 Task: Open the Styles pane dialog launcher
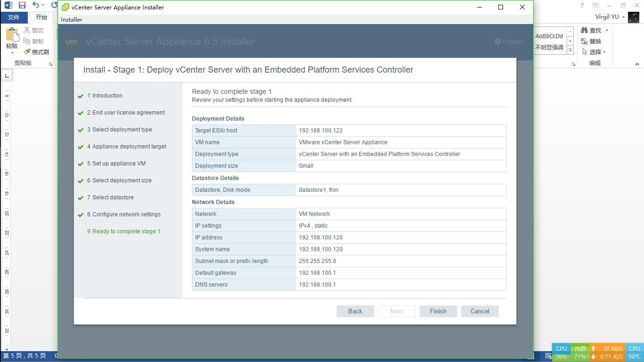click(573, 64)
